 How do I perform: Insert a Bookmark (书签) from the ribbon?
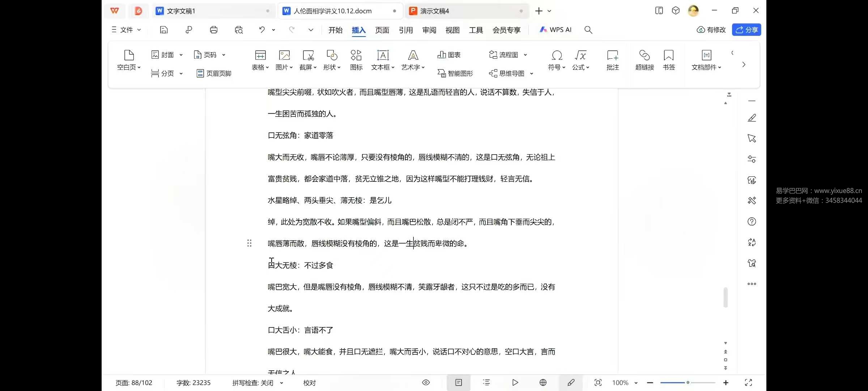[669, 60]
